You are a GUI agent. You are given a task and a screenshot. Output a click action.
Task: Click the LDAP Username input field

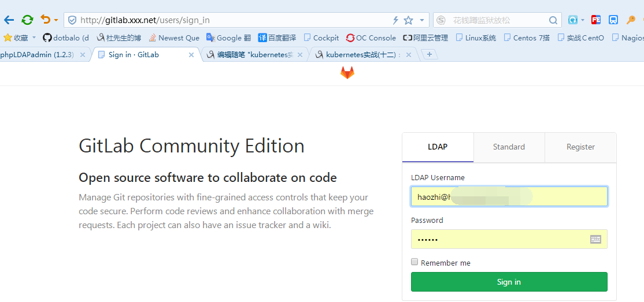click(x=509, y=196)
